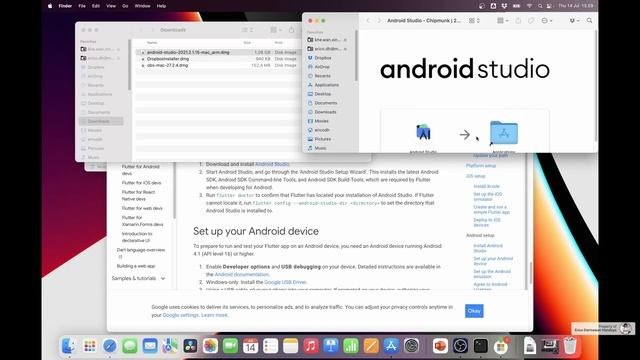This screenshot has height=360, width=640.
Task: Open Maps from the Dock
Action: 170,346
